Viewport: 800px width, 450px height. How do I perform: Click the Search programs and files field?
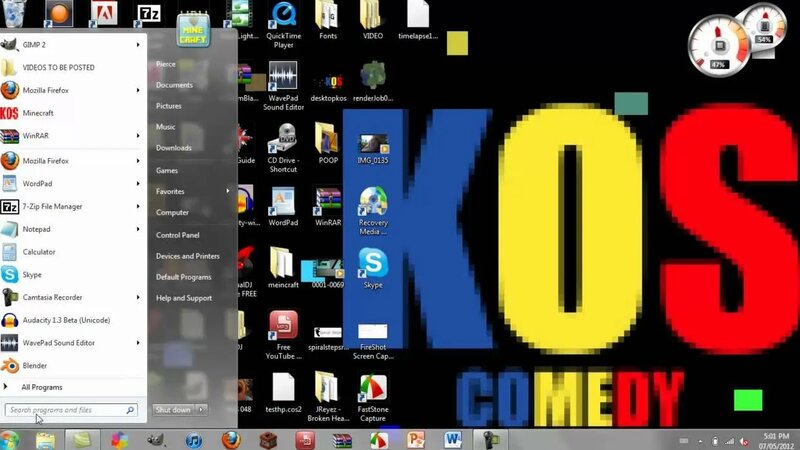pyautogui.click(x=71, y=410)
